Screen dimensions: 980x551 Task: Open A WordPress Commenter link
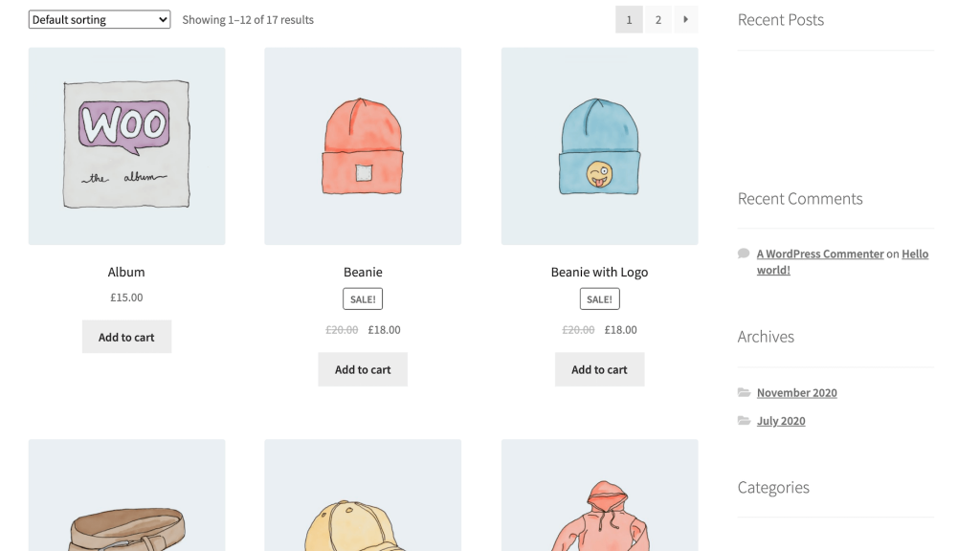820,254
